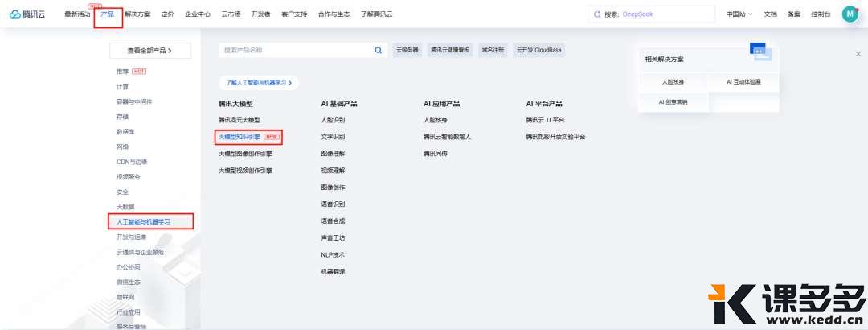The image size is (868, 330).
Task: Select the CDN与边缘 category
Action: click(132, 162)
